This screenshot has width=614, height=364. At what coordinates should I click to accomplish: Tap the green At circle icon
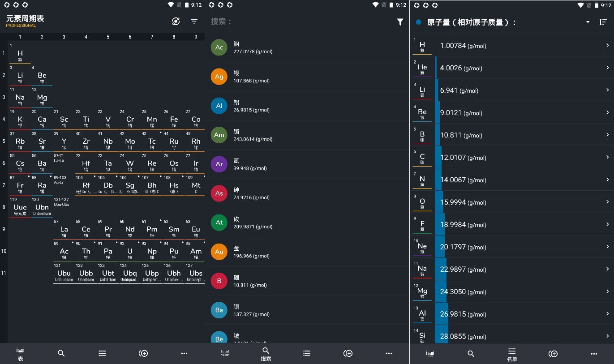point(219,223)
